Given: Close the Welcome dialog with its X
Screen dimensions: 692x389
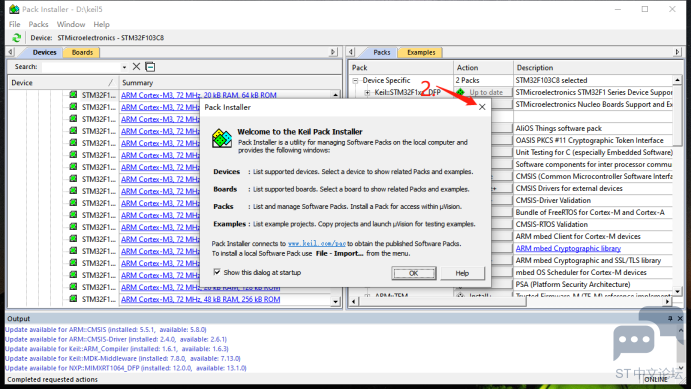Looking at the screenshot, I should click(482, 107).
